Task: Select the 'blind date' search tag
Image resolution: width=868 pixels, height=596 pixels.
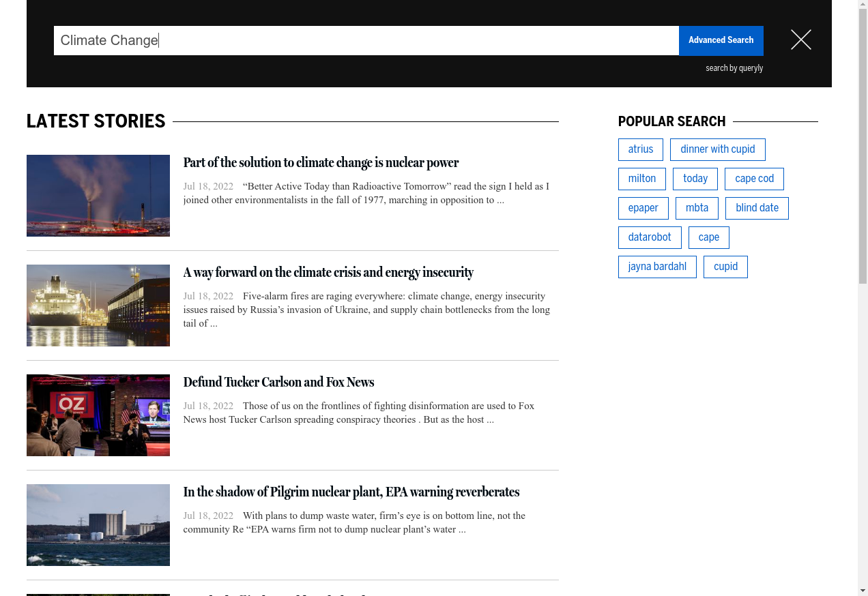Action: coord(757,208)
